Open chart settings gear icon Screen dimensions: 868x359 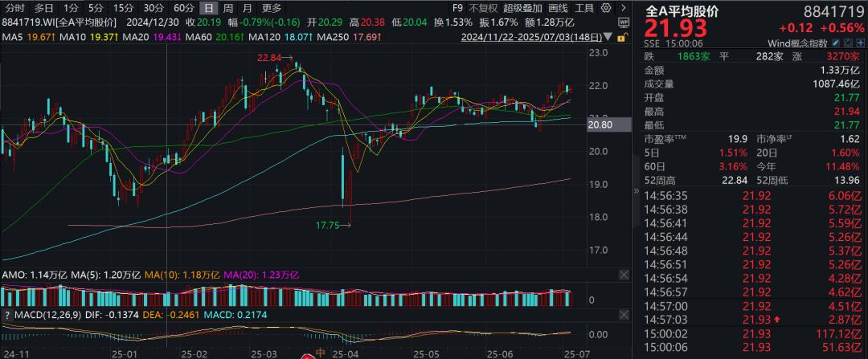point(604,8)
